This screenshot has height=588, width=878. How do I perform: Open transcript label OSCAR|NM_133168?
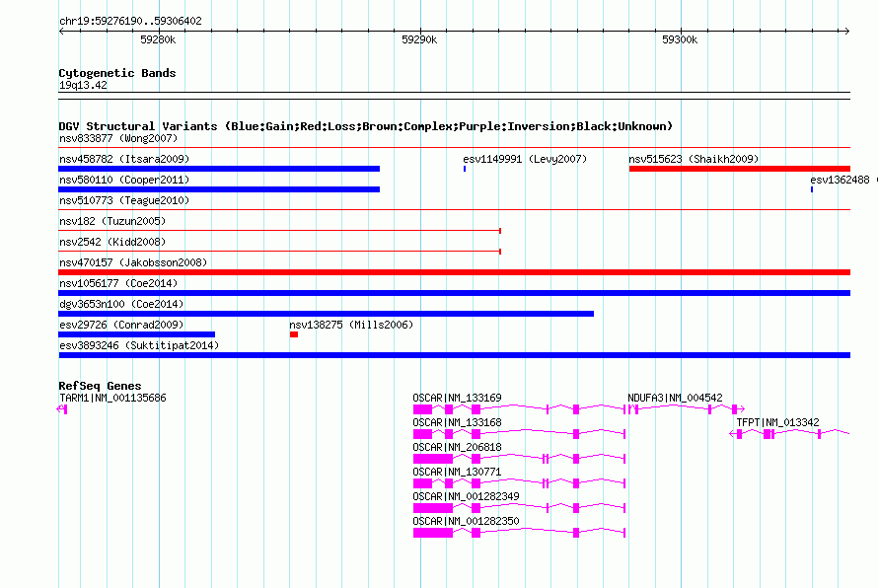(x=457, y=423)
